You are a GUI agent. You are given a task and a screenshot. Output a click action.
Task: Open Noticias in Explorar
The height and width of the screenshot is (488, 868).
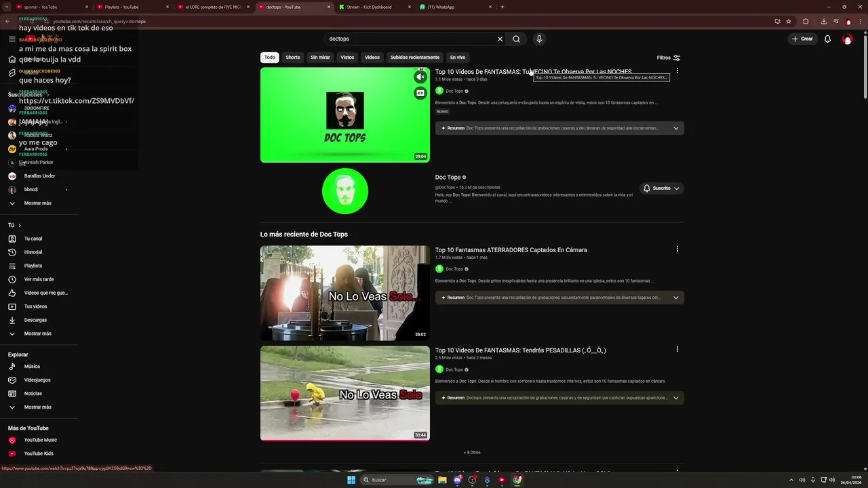(x=39, y=394)
